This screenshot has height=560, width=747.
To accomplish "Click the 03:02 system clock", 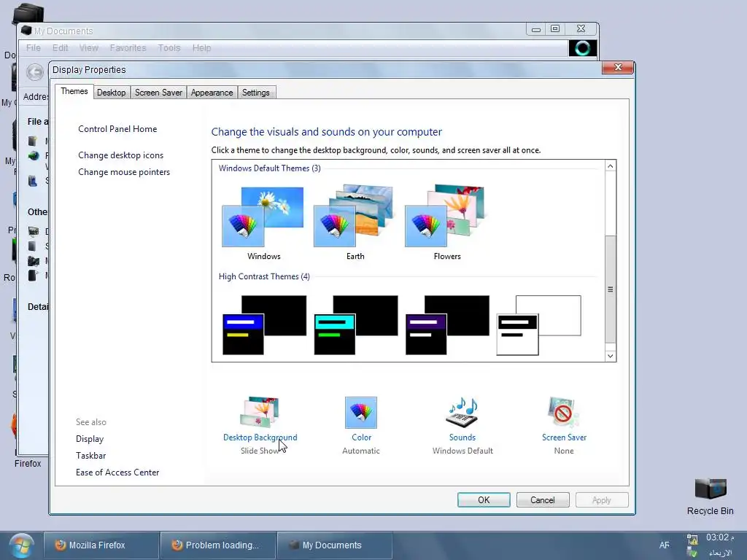I will tap(720, 538).
